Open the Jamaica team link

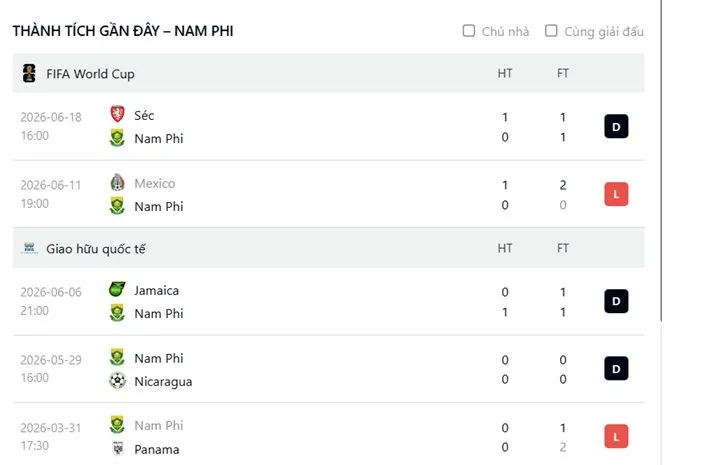pos(157,291)
